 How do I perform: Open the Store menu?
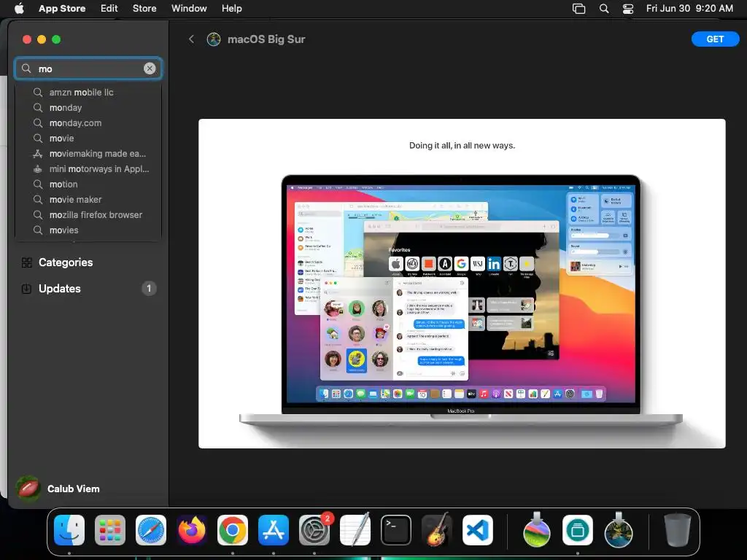144,8
